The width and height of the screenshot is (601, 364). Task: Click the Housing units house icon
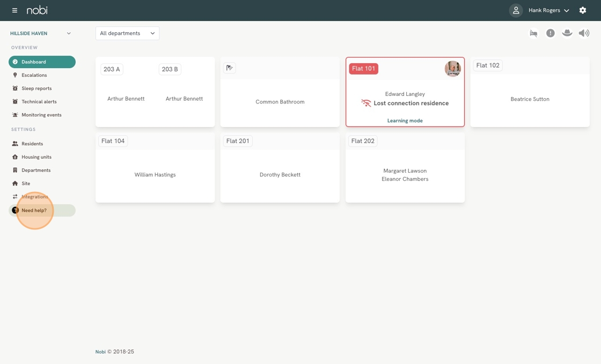pyautogui.click(x=15, y=157)
